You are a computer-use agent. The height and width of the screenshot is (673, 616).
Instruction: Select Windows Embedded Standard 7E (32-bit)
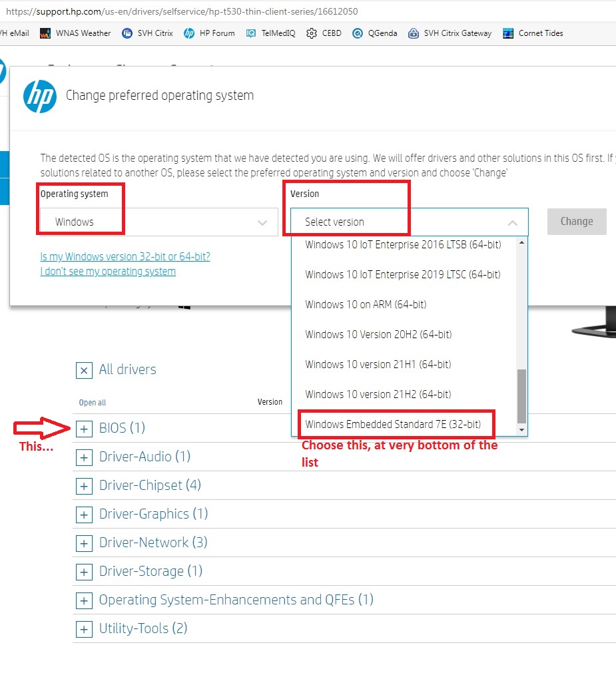(x=392, y=423)
